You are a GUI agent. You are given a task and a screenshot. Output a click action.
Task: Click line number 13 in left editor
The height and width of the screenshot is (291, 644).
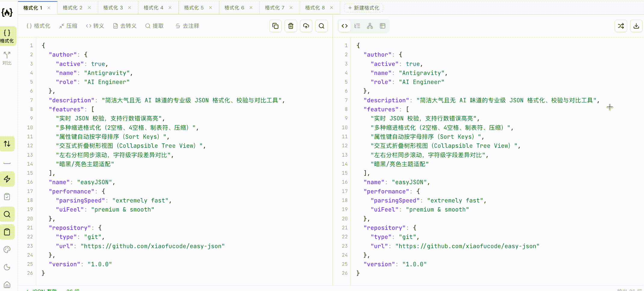[x=30, y=155]
